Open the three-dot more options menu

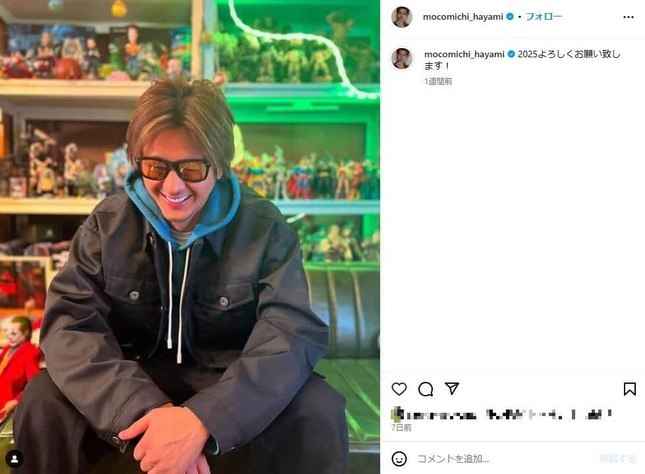pyautogui.click(x=628, y=17)
